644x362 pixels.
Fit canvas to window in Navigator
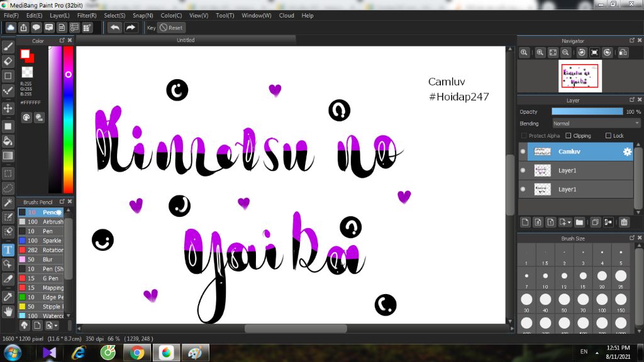point(553,53)
